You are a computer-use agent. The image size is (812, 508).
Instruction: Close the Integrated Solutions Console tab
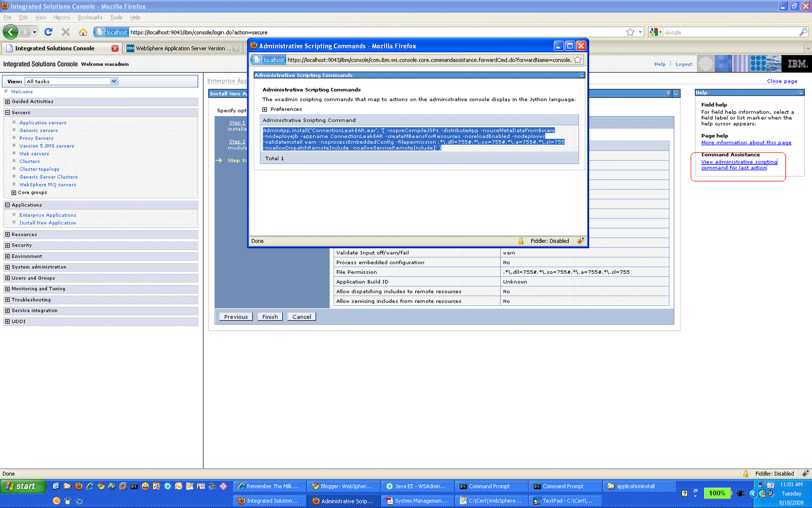[x=115, y=48]
